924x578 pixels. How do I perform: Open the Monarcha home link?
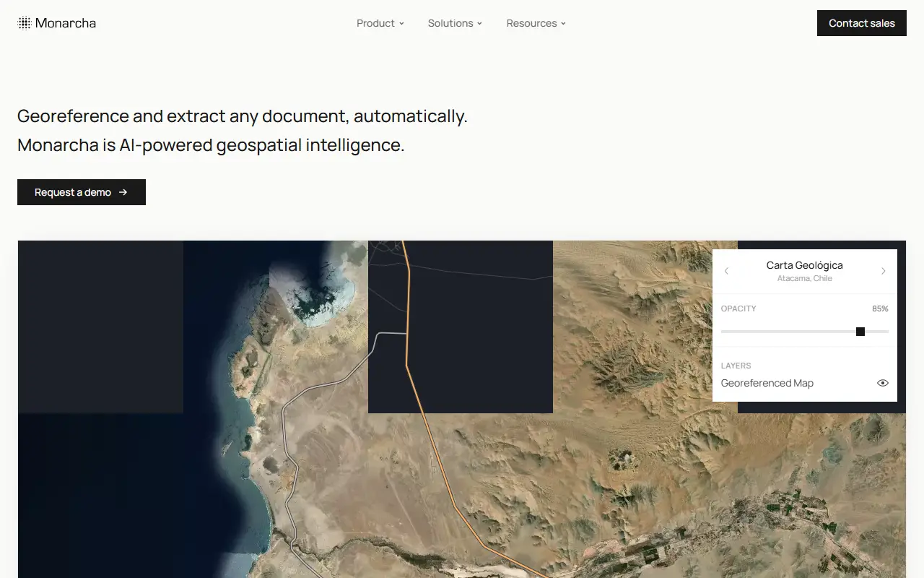57,23
